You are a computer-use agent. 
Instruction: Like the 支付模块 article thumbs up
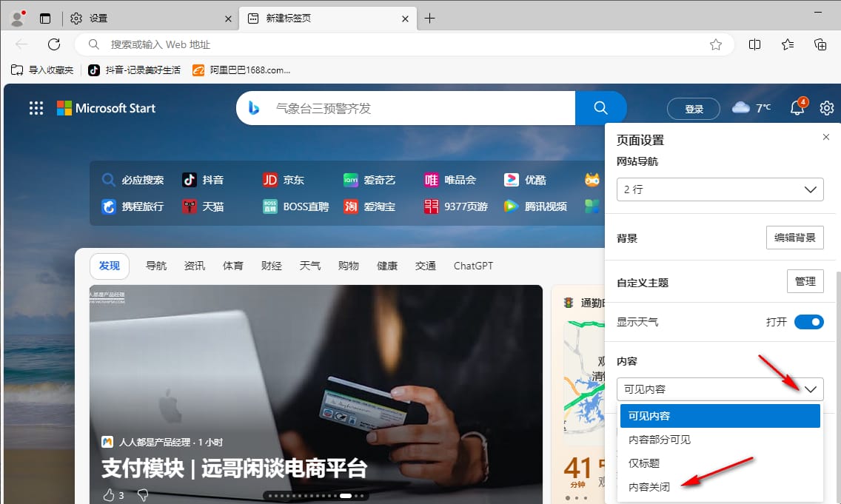pyautogui.click(x=108, y=495)
